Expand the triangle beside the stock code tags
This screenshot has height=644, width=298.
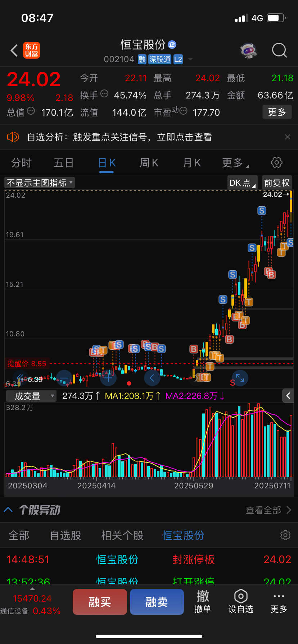[190, 59]
